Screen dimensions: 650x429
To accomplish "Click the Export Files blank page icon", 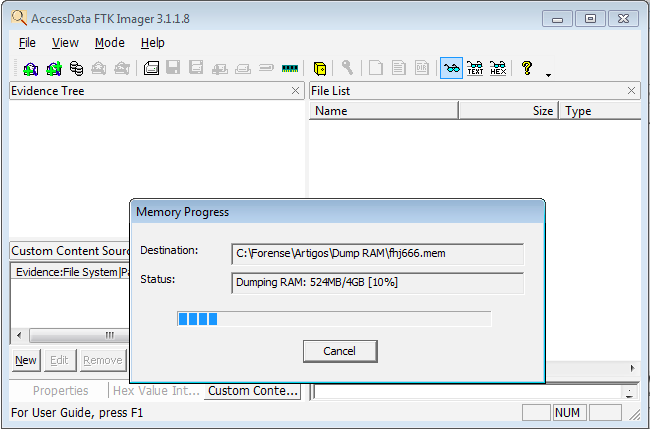I will coord(376,68).
